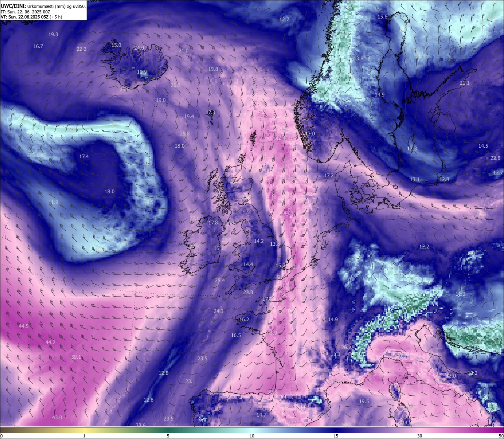Click the 21.0 map value
The image size is (504, 439).
tap(183, 51)
